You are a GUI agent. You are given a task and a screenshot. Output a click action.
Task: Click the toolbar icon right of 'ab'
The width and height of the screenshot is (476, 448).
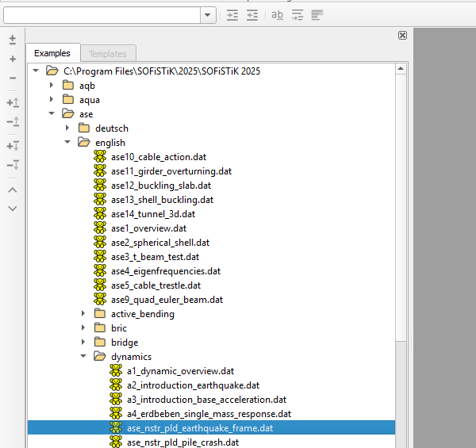click(x=297, y=15)
